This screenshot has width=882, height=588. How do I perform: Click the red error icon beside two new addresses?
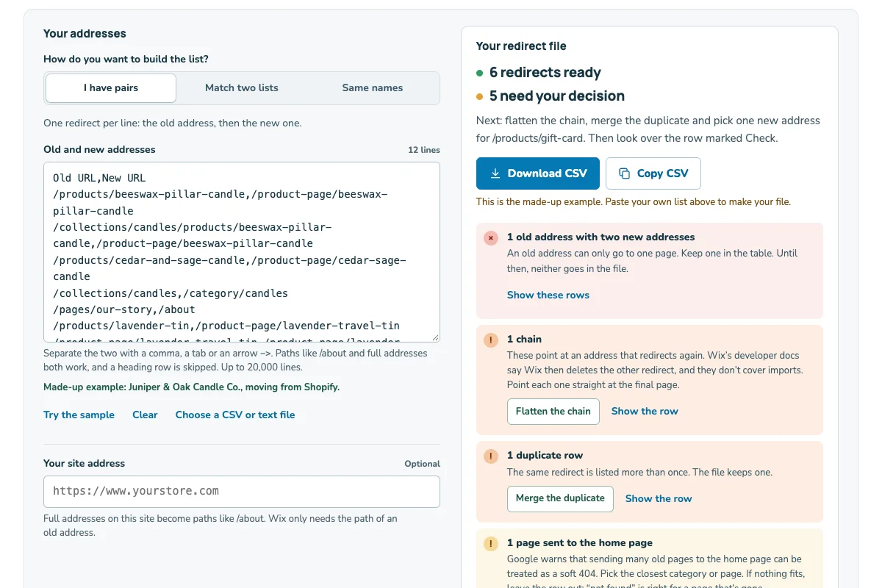point(491,238)
